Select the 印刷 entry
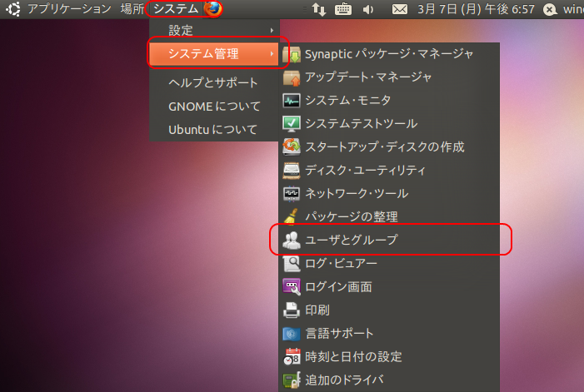This screenshot has width=584, height=392. 389,310
